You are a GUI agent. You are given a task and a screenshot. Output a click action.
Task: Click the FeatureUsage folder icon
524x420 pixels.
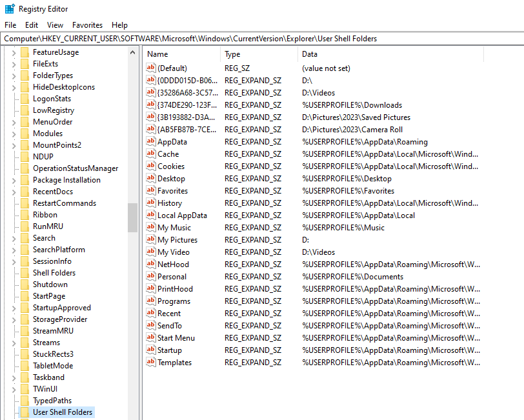coord(25,52)
